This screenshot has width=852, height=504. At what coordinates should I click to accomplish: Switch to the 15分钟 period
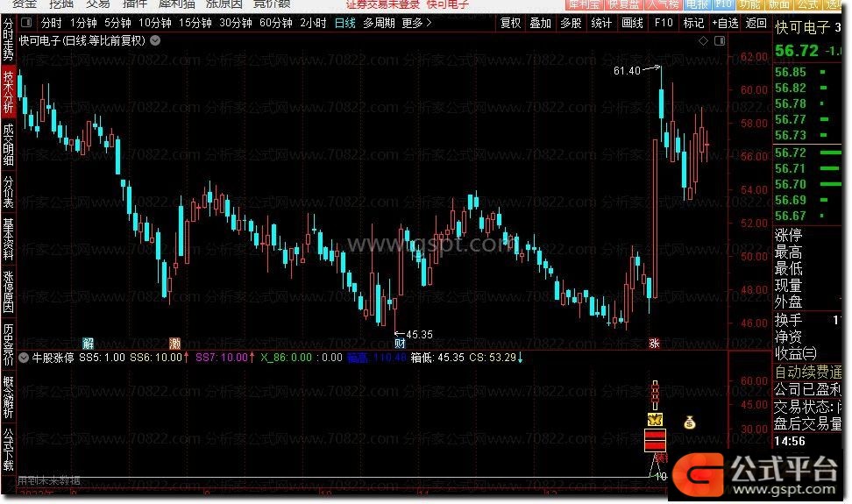[x=195, y=23]
